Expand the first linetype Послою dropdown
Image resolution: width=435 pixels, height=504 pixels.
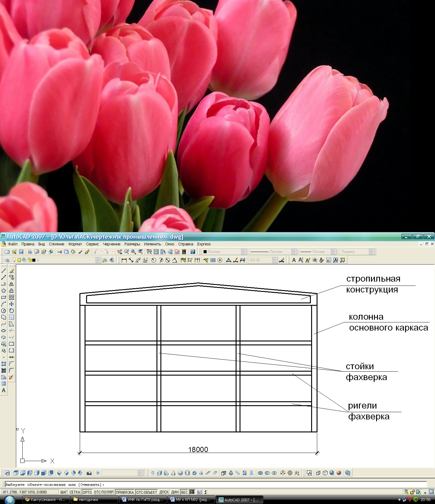click(x=294, y=252)
